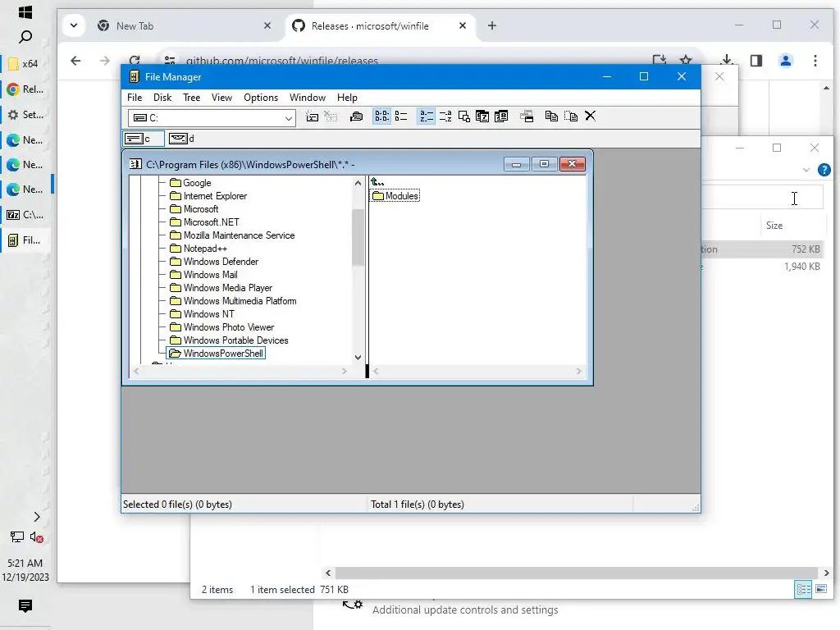The width and height of the screenshot is (840, 630).
Task: Select drive c button
Action: pyautogui.click(x=144, y=139)
